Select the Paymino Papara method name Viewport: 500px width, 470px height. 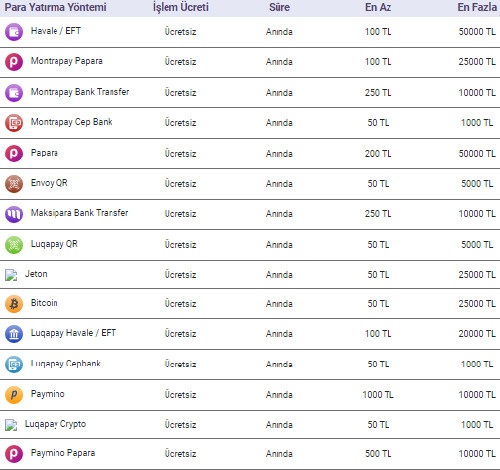click(63, 453)
